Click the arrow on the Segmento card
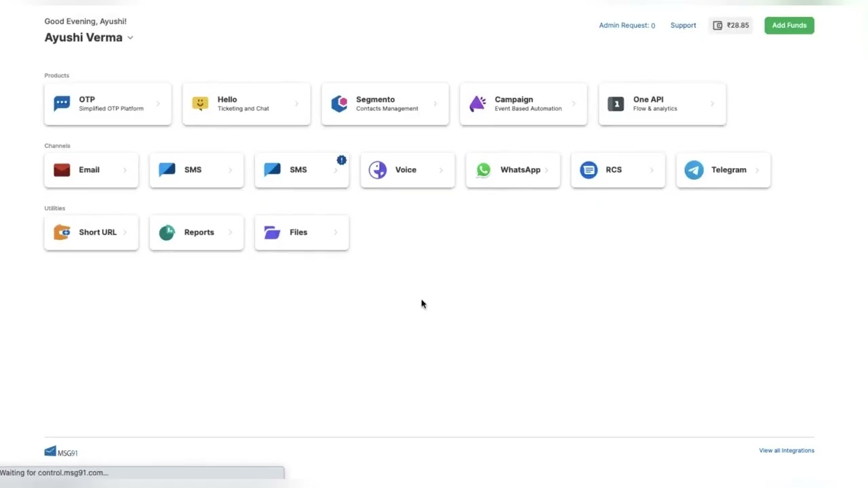Image resolution: width=868 pixels, height=488 pixels. click(435, 104)
